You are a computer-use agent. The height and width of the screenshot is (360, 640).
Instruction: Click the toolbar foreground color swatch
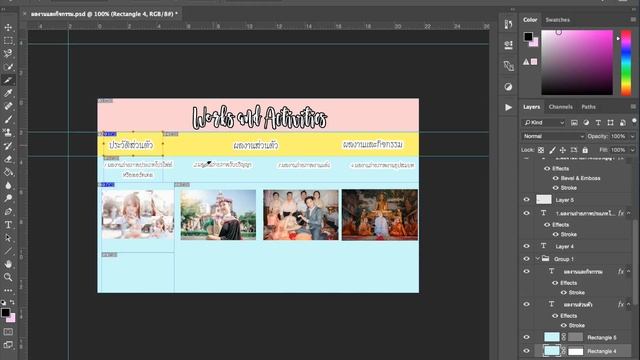click(5, 313)
